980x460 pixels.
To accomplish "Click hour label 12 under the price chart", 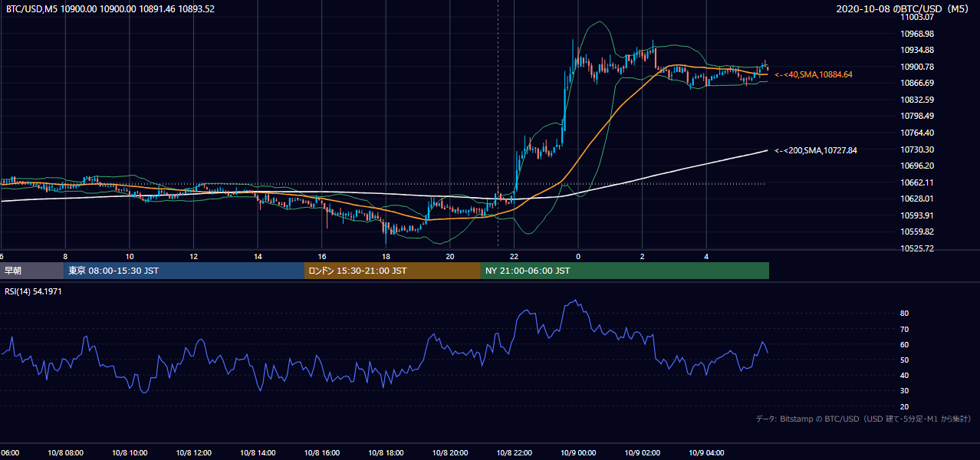I will [x=194, y=256].
